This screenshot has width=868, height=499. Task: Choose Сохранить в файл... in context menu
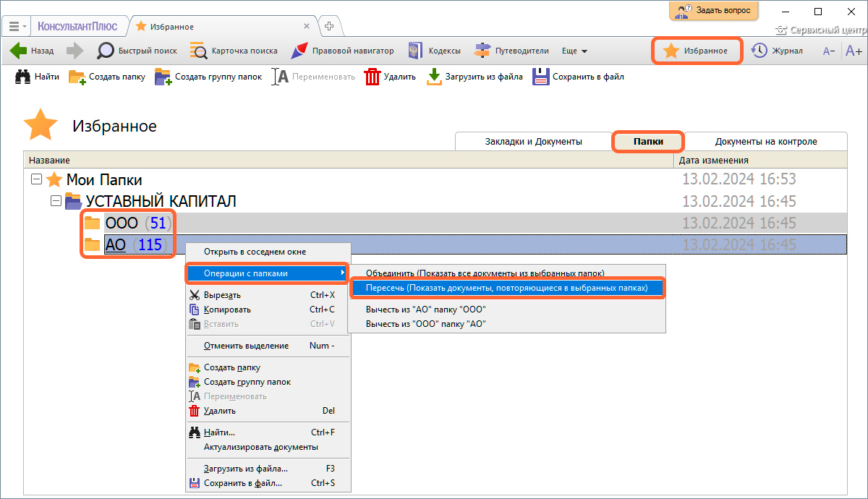[268, 483]
